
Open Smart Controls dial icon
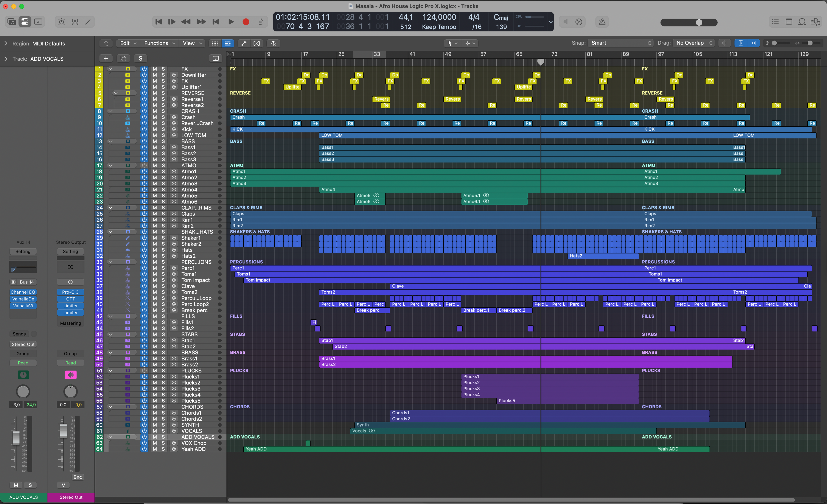click(61, 22)
